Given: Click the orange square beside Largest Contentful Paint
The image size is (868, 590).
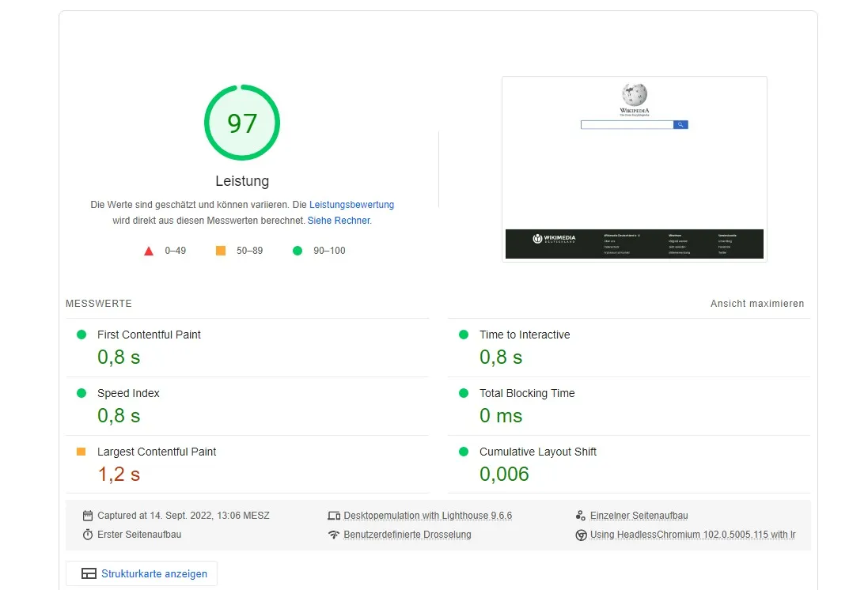Looking at the screenshot, I should coord(81,452).
